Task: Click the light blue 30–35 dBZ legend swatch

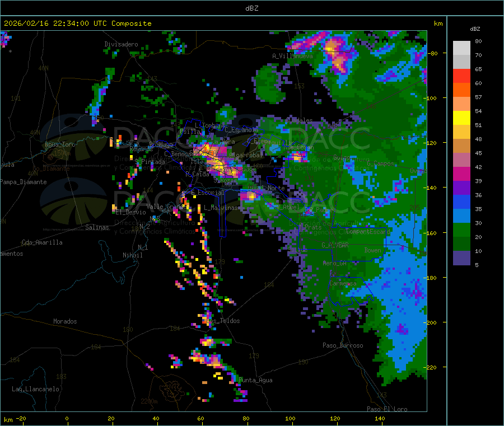Action: click(x=461, y=216)
